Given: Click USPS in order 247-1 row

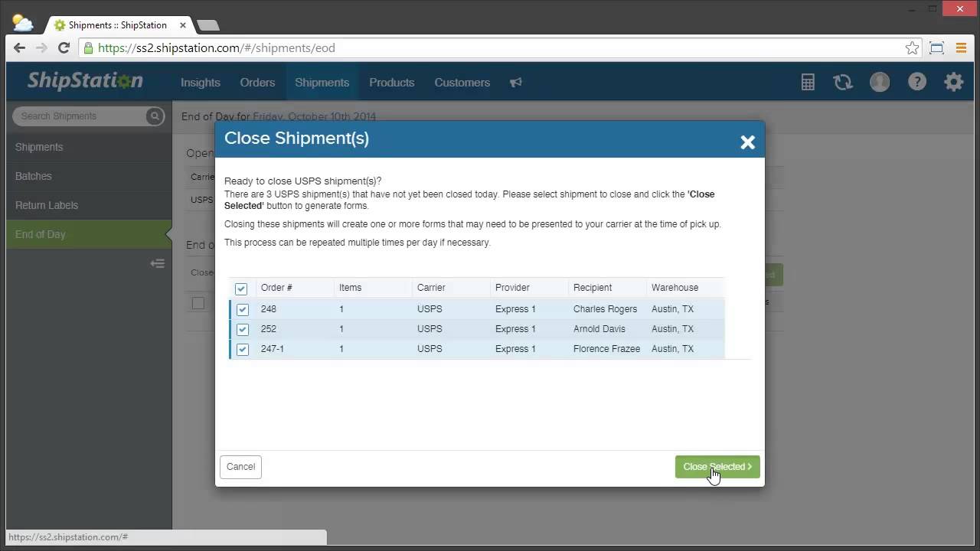Looking at the screenshot, I should coord(430,349).
